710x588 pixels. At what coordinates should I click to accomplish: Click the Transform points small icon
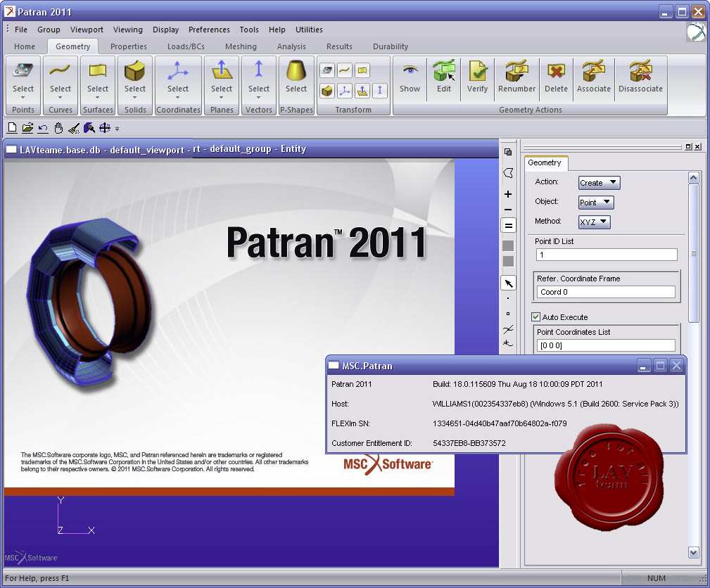pos(327,70)
